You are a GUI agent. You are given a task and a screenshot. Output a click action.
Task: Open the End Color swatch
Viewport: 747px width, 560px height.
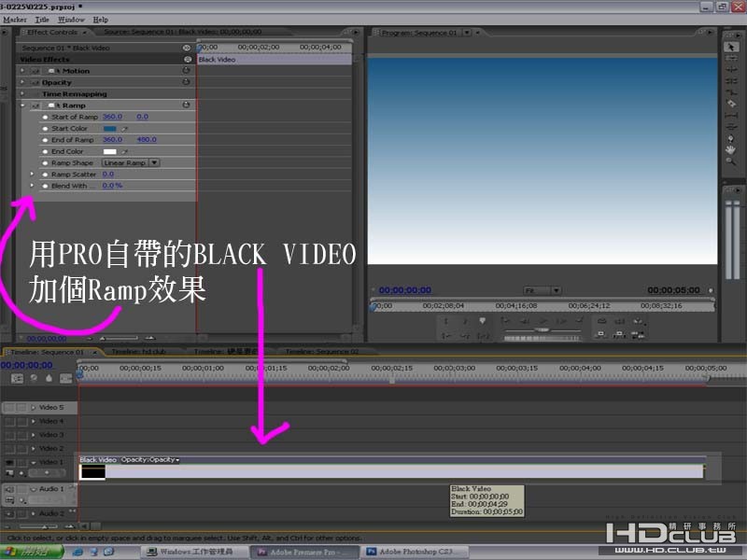point(109,151)
